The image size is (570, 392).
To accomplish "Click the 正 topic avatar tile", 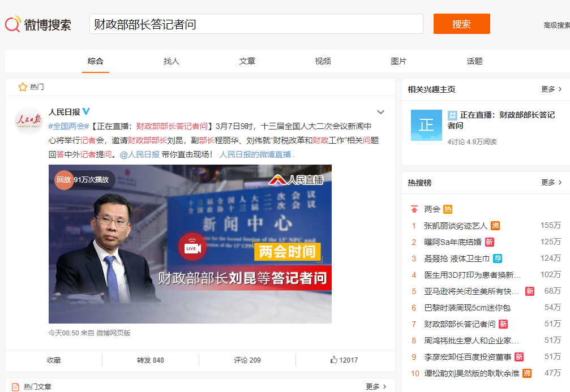I will (x=426, y=125).
